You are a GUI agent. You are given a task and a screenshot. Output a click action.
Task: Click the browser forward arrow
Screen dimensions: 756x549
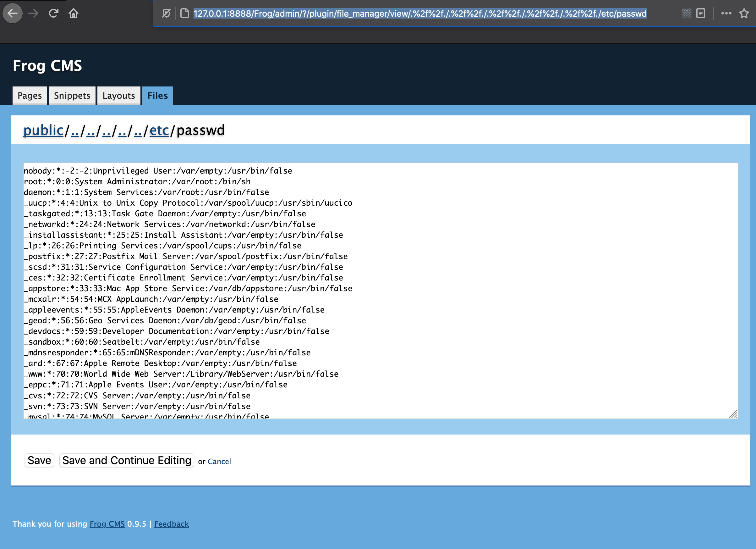tap(33, 13)
